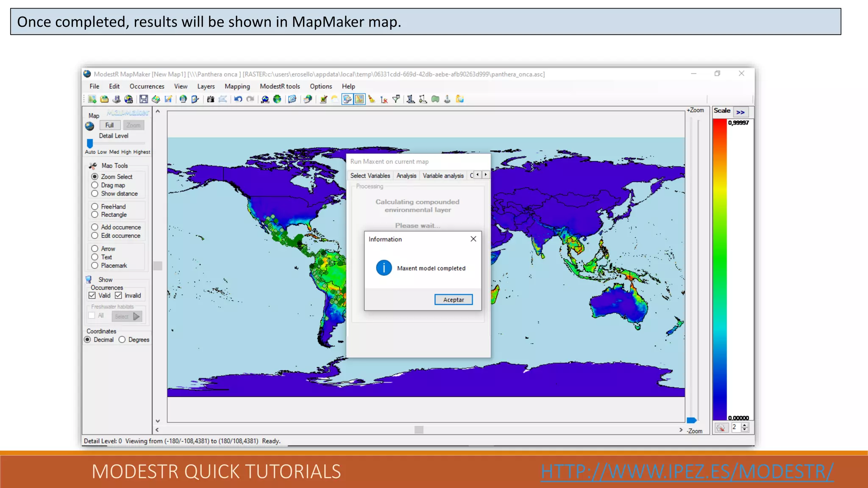This screenshot has height=488, width=868.
Task: Choose the FreeHand selection radio button
Action: point(95,207)
